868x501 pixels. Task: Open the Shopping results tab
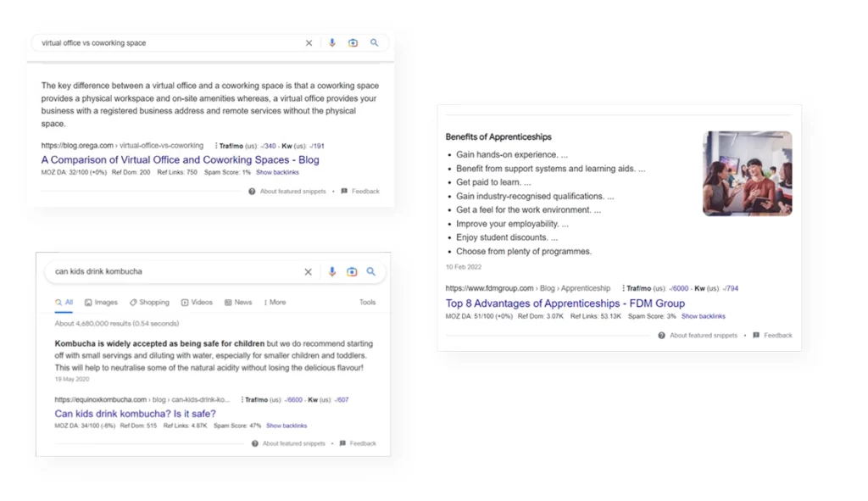click(x=149, y=303)
